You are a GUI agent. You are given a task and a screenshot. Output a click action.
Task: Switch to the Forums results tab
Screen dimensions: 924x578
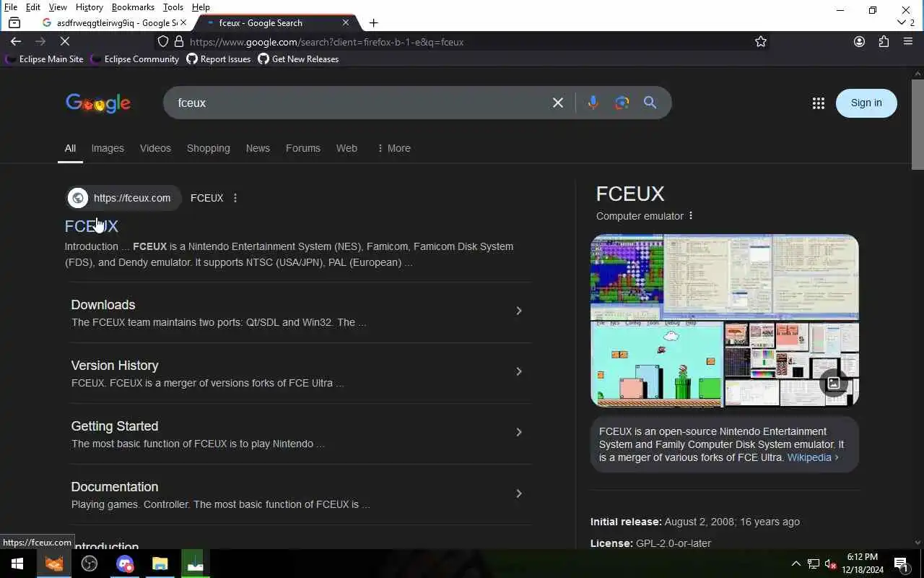click(x=303, y=148)
